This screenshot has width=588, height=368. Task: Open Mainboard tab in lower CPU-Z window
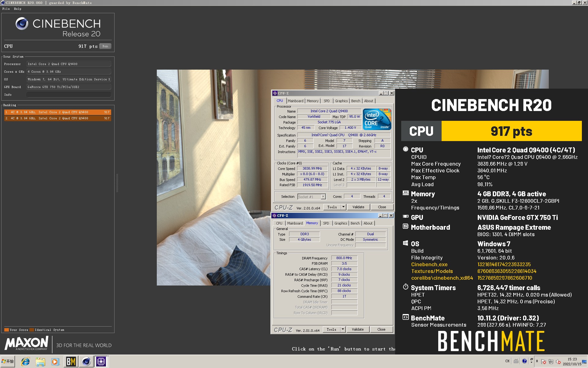point(295,223)
